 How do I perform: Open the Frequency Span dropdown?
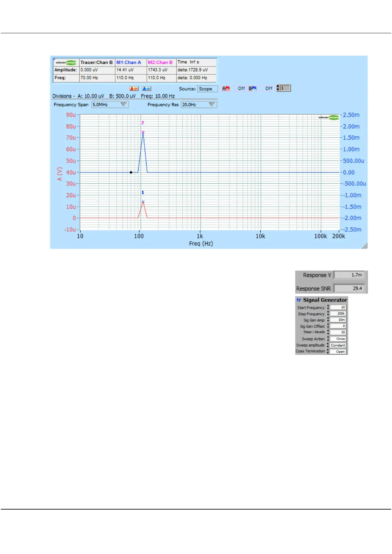110,105
